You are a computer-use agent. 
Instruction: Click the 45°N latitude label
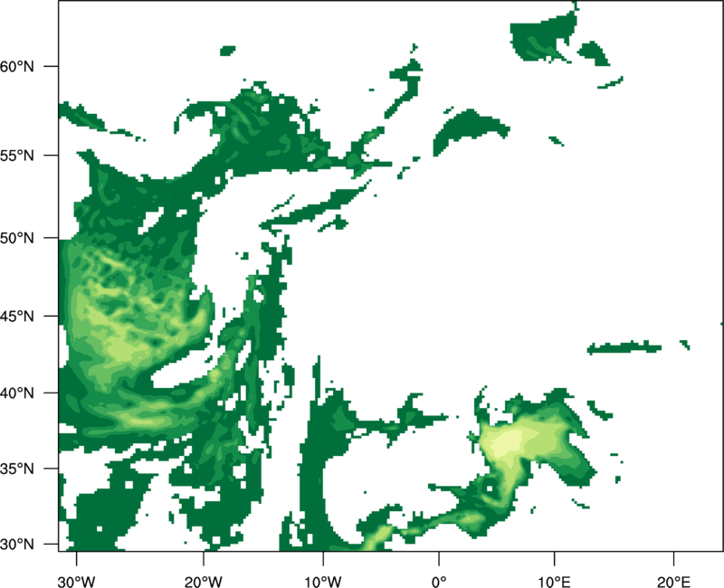[x=17, y=316]
